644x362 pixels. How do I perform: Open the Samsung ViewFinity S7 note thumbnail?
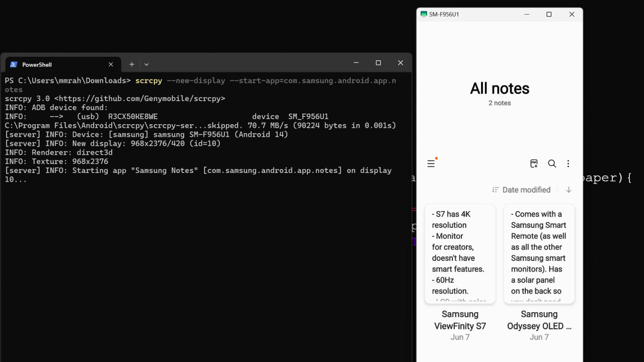[x=460, y=254]
